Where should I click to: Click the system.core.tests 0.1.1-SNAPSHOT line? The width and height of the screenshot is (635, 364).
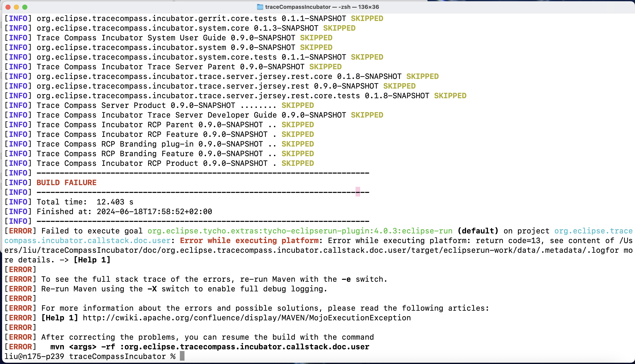[x=194, y=57]
